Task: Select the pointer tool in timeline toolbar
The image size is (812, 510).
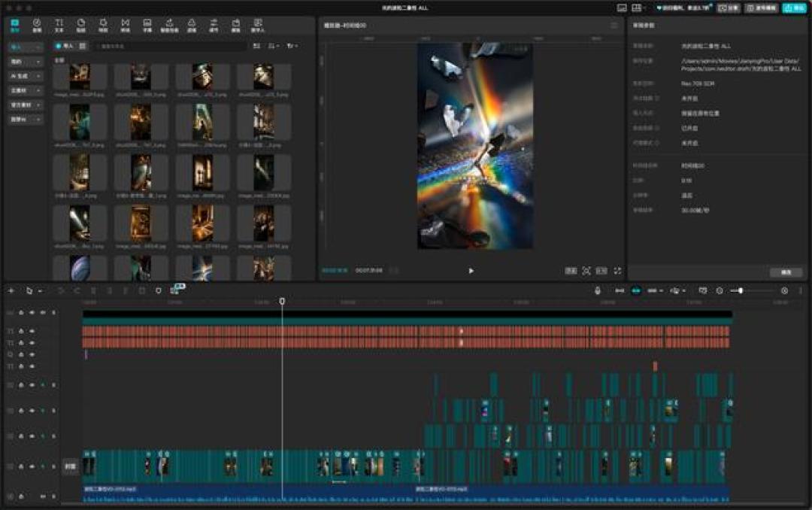Action: [x=29, y=291]
